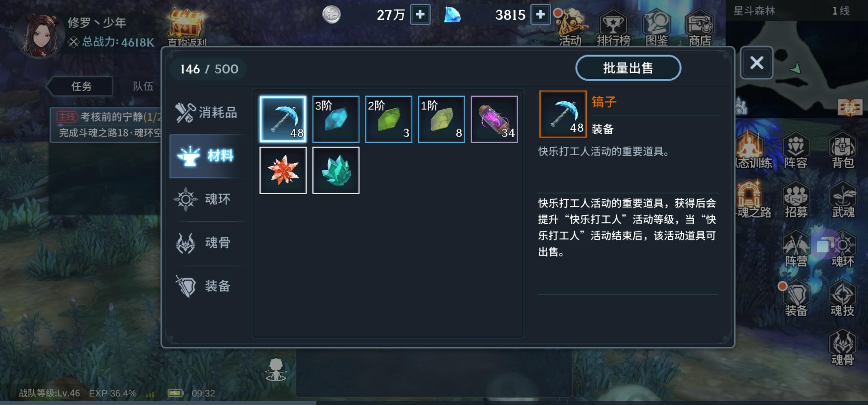Select the purple scroll item with 34
Screen dimensions: 868x405
click(x=494, y=119)
